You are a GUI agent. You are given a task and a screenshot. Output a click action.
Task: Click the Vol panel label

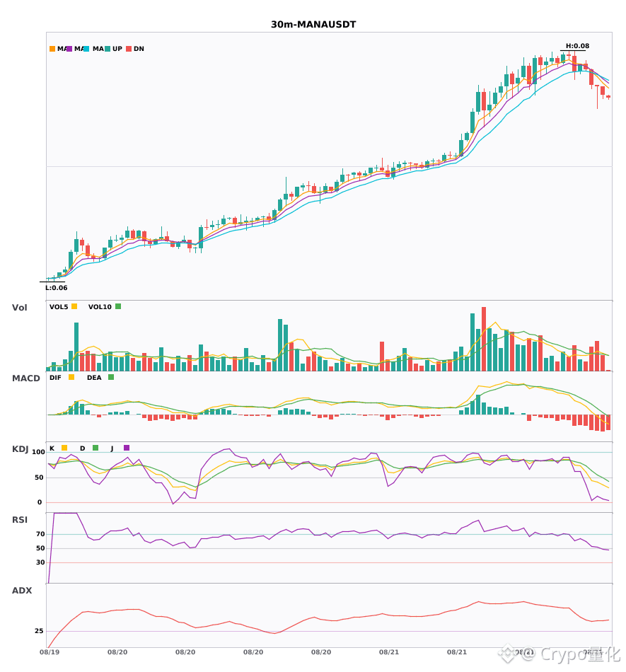[x=19, y=308]
